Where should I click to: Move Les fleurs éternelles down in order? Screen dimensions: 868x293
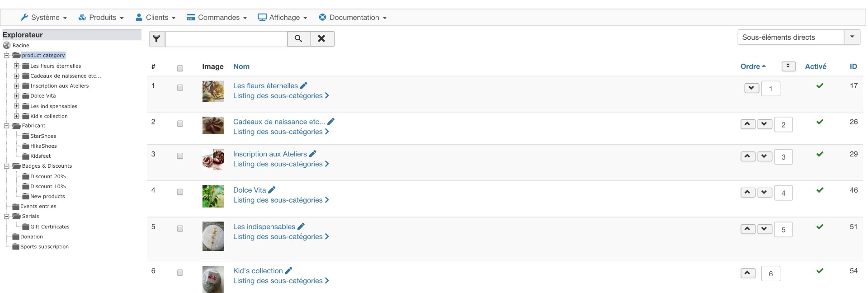(751, 88)
